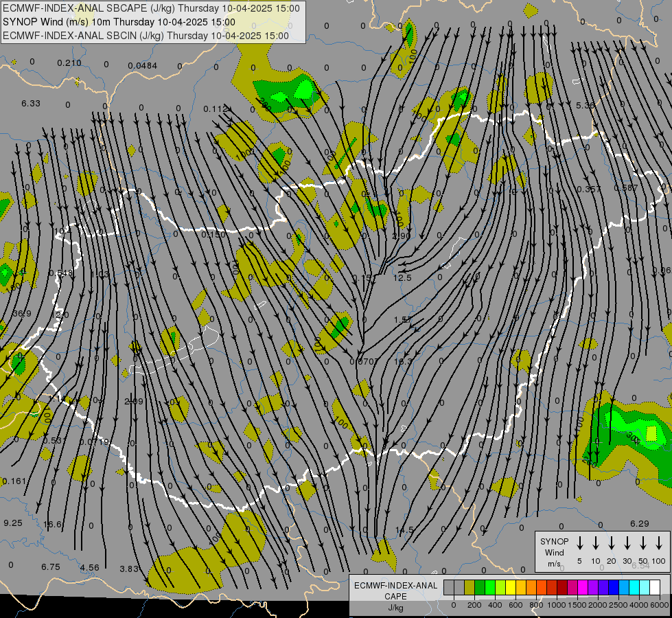
Task: Click the map value '12.5'
Action: [402, 278]
